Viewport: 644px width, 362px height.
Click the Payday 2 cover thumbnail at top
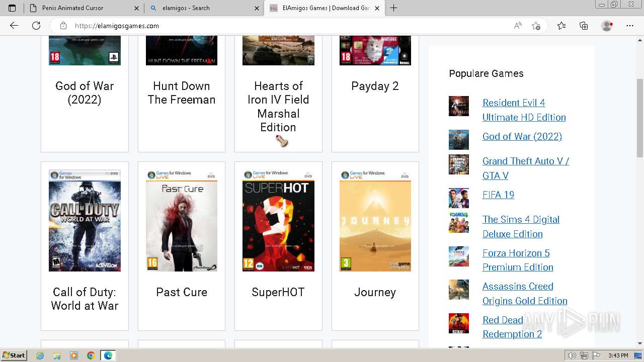[375, 50]
